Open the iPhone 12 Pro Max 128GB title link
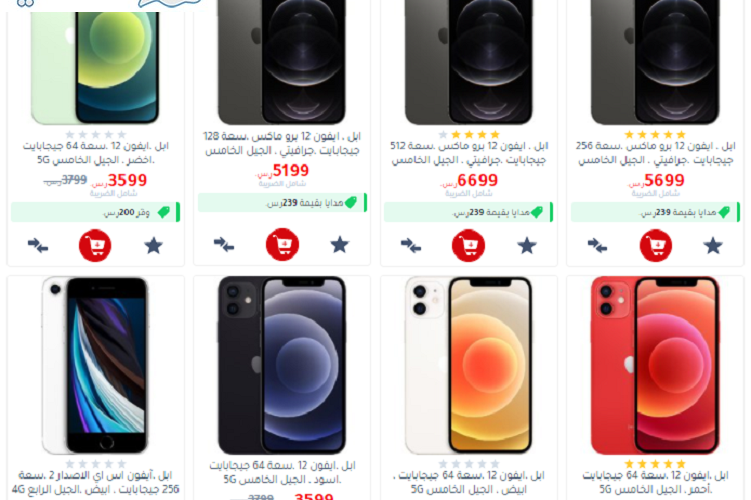 (x=282, y=143)
